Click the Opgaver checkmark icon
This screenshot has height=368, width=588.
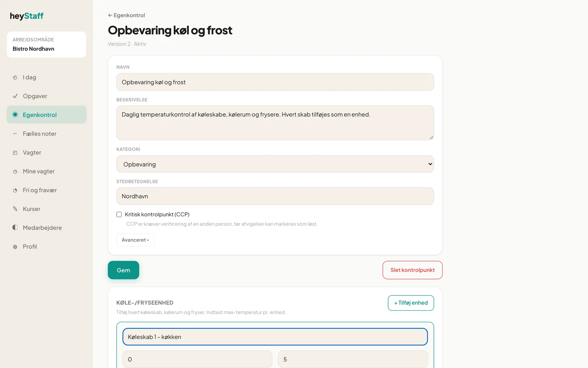pos(15,96)
